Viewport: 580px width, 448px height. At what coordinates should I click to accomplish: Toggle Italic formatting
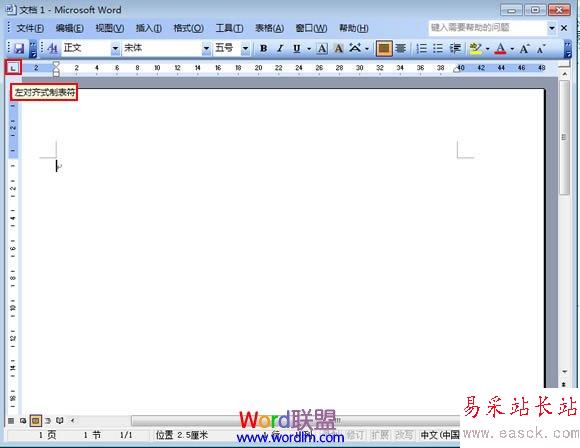point(280,48)
